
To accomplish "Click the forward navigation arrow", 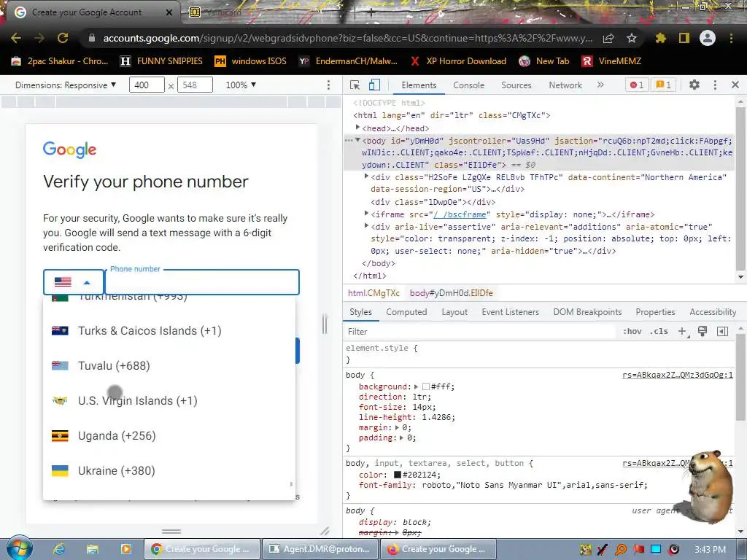I will (39, 38).
